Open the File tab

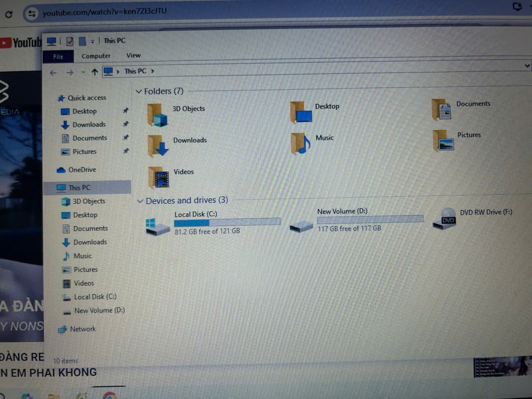pos(58,57)
